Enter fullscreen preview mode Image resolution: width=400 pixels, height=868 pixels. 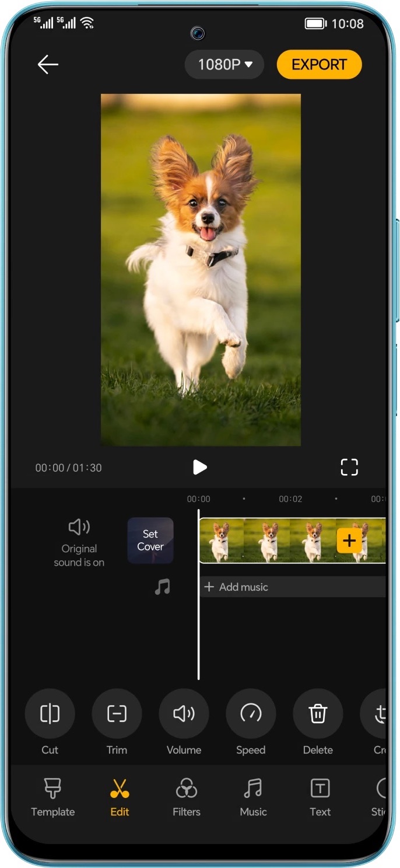(x=349, y=467)
